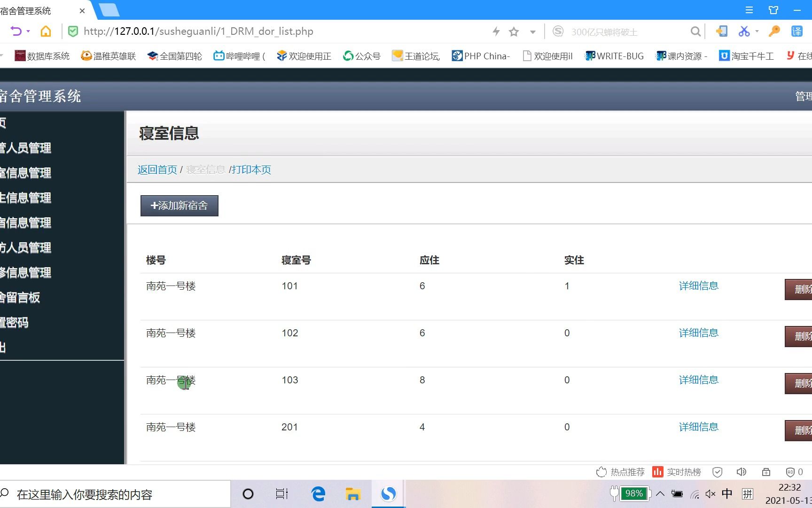Image resolution: width=812 pixels, height=508 pixels.
Task: Toggle the browser sound speaker icon
Action: [742, 472]
